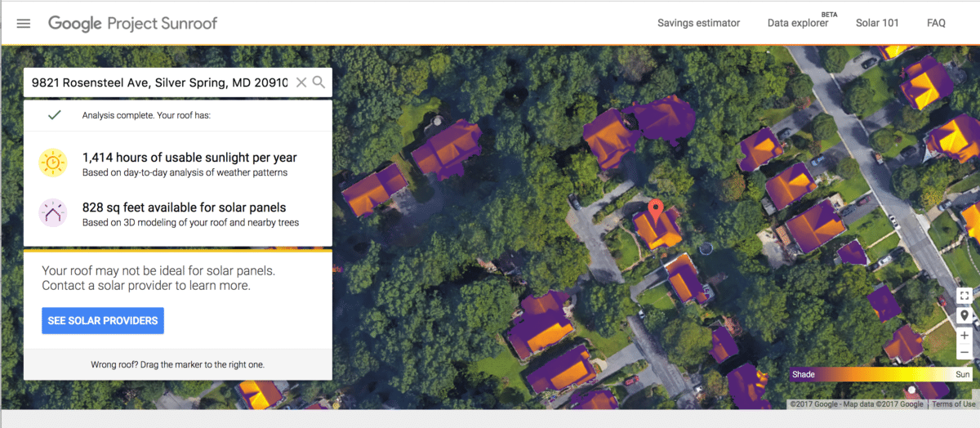980x428 pixels.
Task: Click into the address input field
Action: coord(159,82)
